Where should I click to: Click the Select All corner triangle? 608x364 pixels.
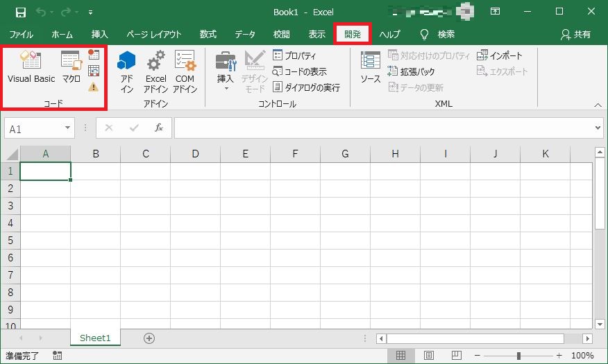12,154
